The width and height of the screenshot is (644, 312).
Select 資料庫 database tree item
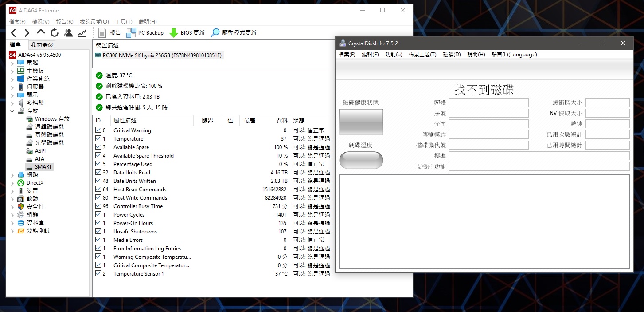31,223
